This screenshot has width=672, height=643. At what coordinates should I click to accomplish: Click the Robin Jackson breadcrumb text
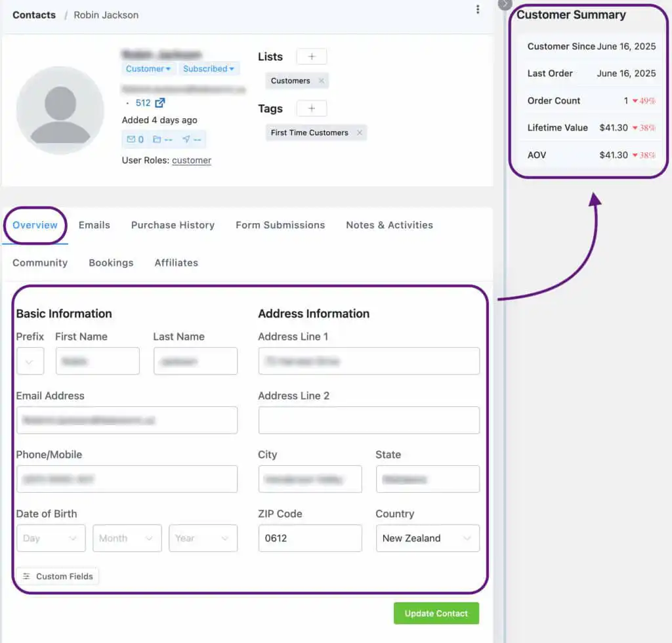tap(106, 15)
